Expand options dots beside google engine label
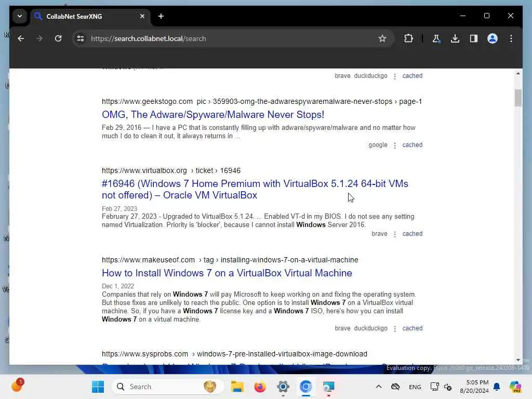The height and width of the screenshot is (399, 532). [395, 145]
